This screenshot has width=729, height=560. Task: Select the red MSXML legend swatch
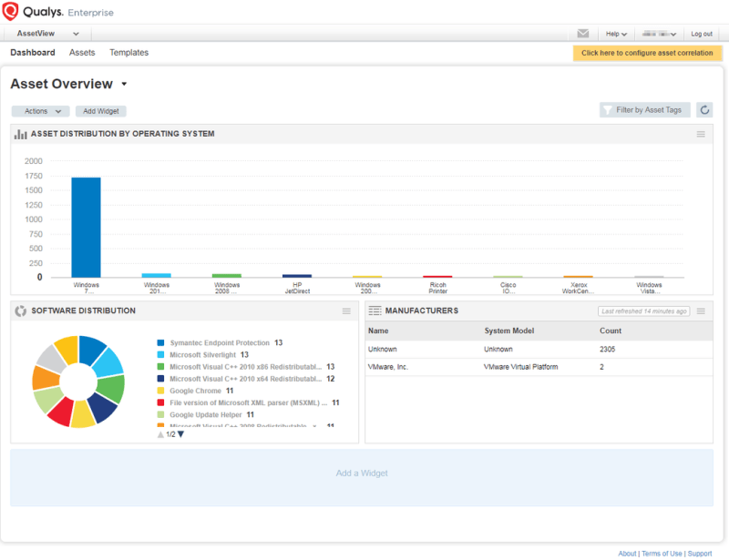160,402
